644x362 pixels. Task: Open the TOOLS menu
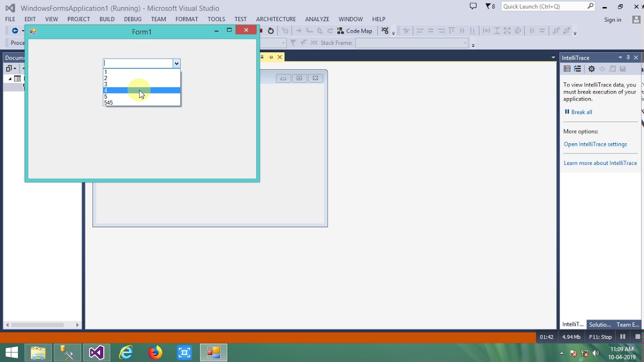coord(216,19)
